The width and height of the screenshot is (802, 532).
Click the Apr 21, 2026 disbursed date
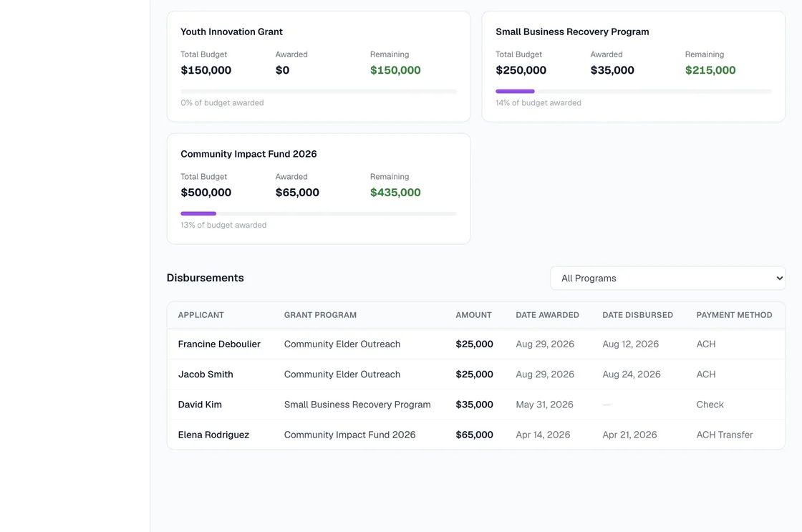tap(629, 435)
